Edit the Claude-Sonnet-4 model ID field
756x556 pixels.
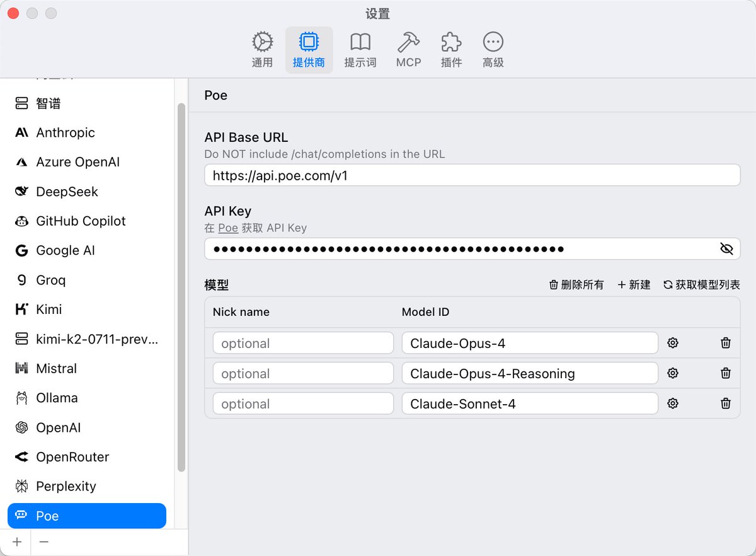click(530, 403)
